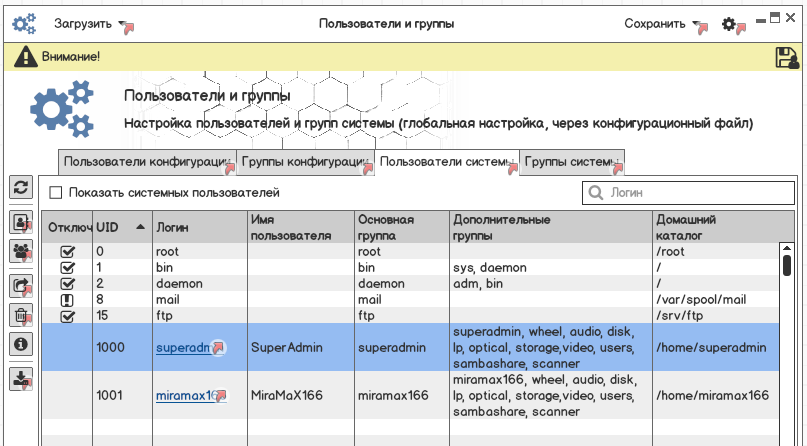Click the /srv/ftp home directory cell

[x=715, y=315]
